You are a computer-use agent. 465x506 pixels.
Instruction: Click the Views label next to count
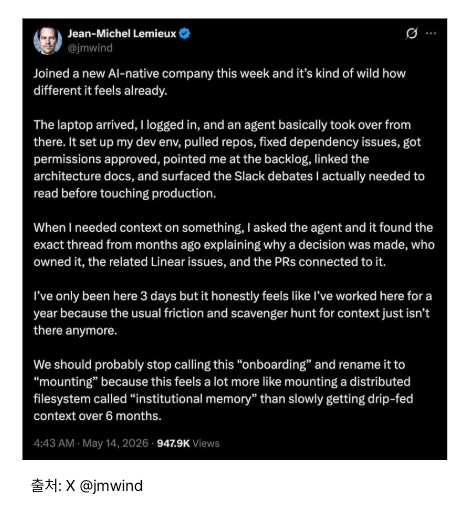[206, 443]
